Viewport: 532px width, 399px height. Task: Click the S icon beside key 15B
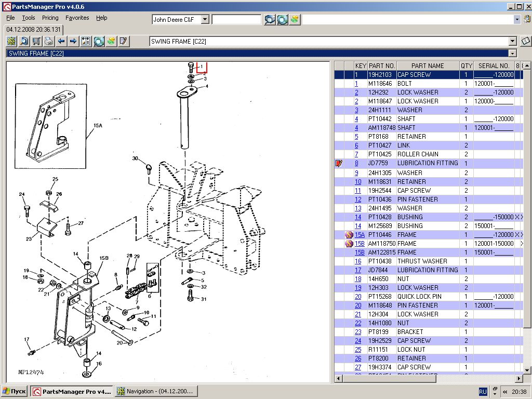[x=349, y=244]
